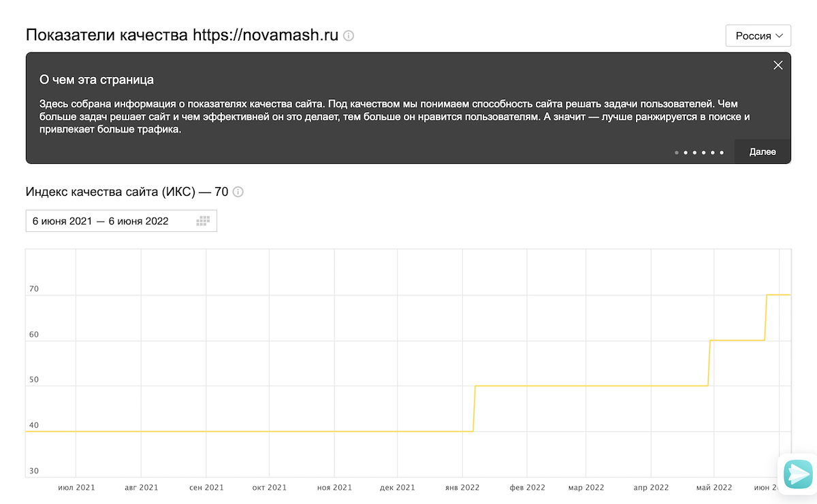Click the 'авг 2021' axis label
The width and height of the screenshot is (817, 504).
click(141, 488)
